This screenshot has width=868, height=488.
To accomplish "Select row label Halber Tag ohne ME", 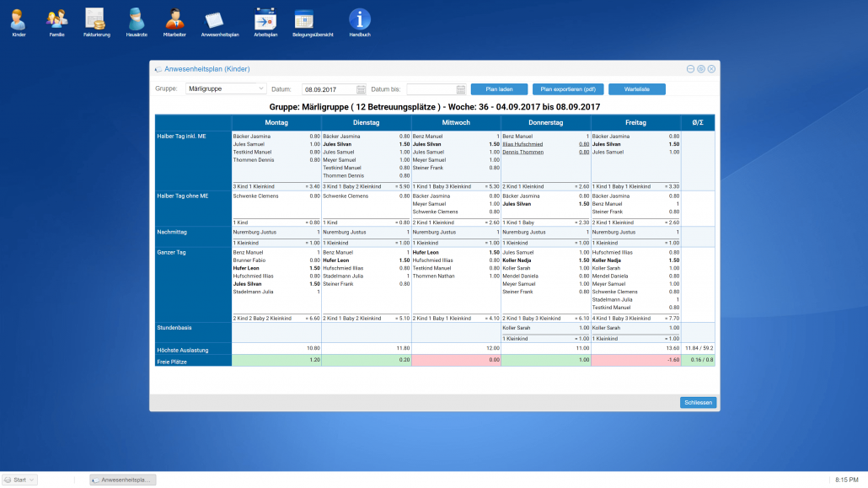I will point(183,196).
